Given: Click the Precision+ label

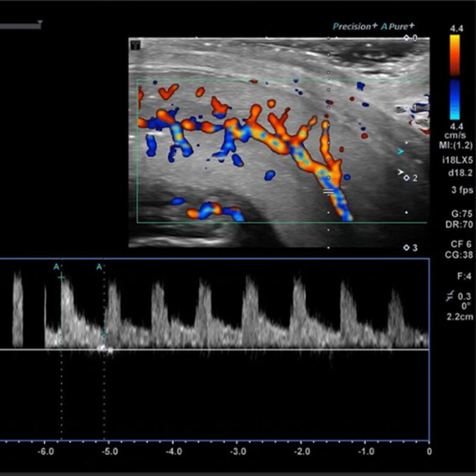Looking at the screenshot, I should 355,26.
